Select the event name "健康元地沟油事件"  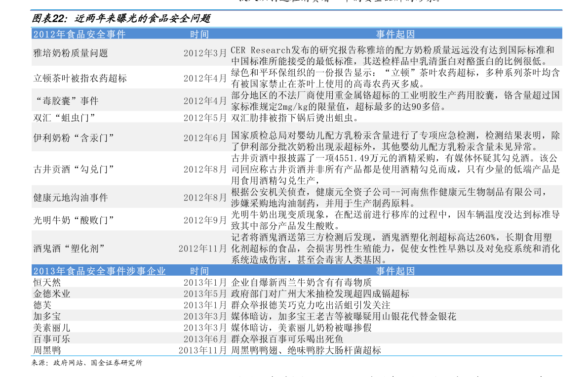(71, 198)
